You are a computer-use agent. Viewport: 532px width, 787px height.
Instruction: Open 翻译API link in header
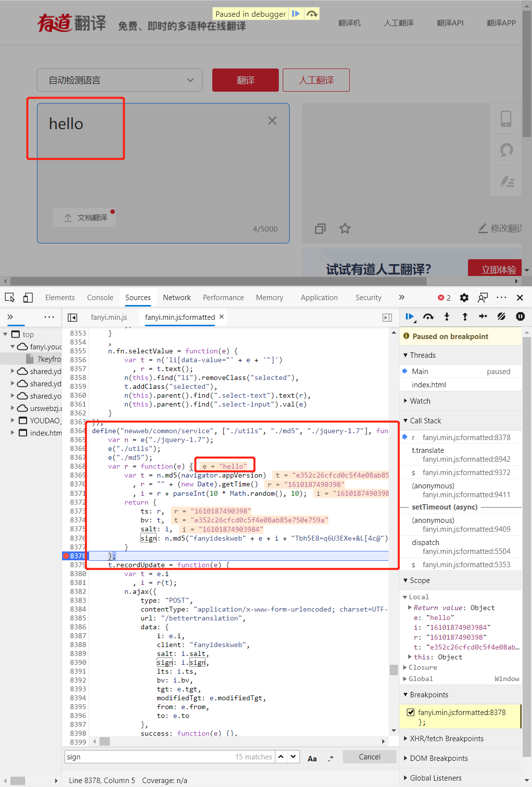(450, 23)
